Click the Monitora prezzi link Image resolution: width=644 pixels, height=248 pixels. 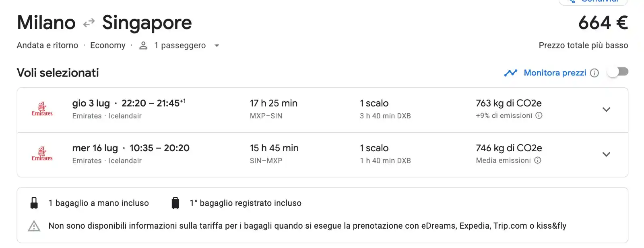point(555,73)
